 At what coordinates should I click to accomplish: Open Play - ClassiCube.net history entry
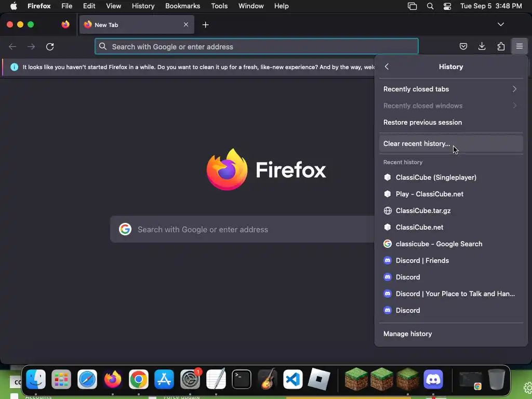pos(450,194)
